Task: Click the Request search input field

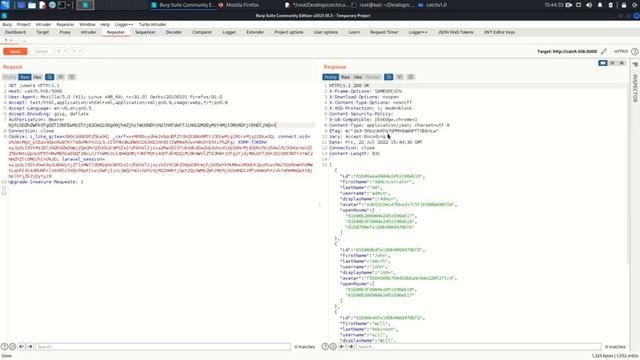Action: pos(162,347)
